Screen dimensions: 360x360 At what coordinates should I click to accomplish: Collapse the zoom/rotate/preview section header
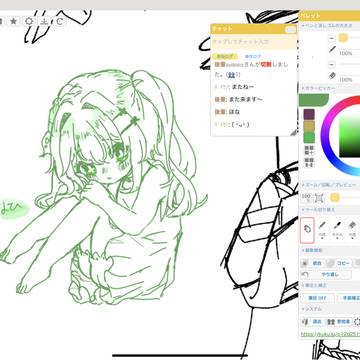tap(330, 185)
